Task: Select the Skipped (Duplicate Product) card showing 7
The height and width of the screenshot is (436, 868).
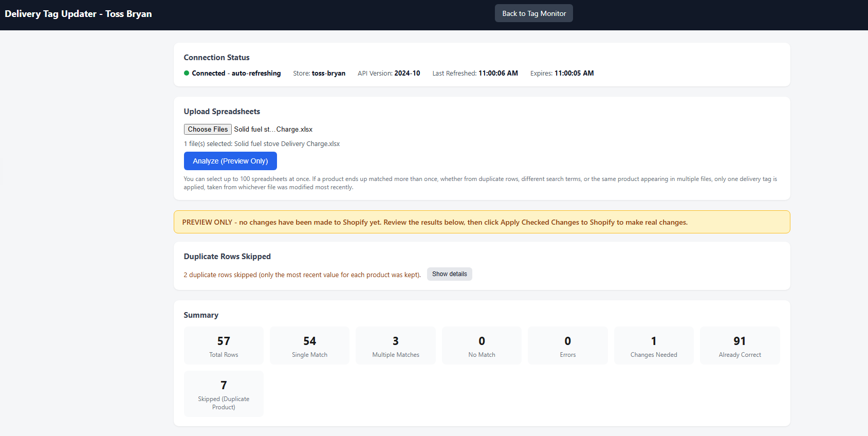Action: pos(224,393)
